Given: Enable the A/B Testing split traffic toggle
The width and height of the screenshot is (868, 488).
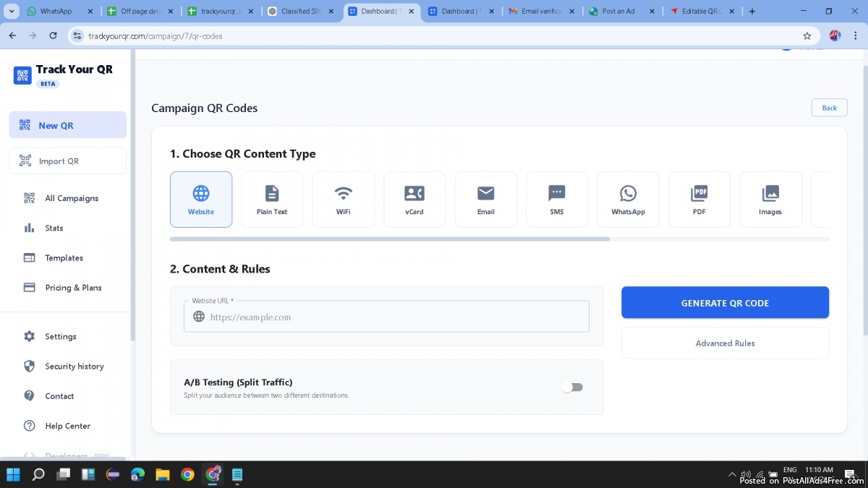Looking at the screenshot, I should pyautogui.click(x=572, y=388).
